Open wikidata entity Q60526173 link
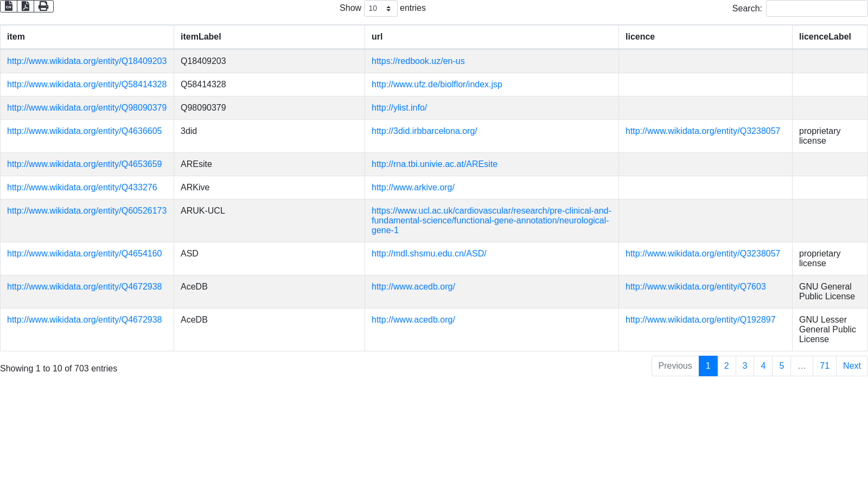 click(x=87, y=211)
